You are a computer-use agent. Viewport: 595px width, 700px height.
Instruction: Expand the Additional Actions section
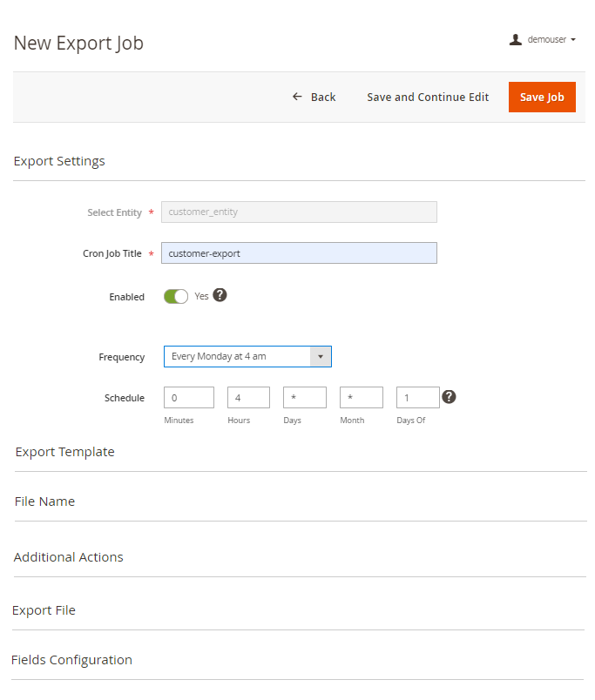(69, 557)
